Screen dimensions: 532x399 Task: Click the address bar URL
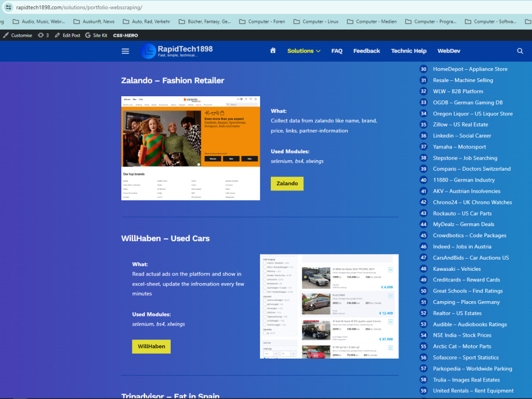pyautogui.click(x=79, y=7)
